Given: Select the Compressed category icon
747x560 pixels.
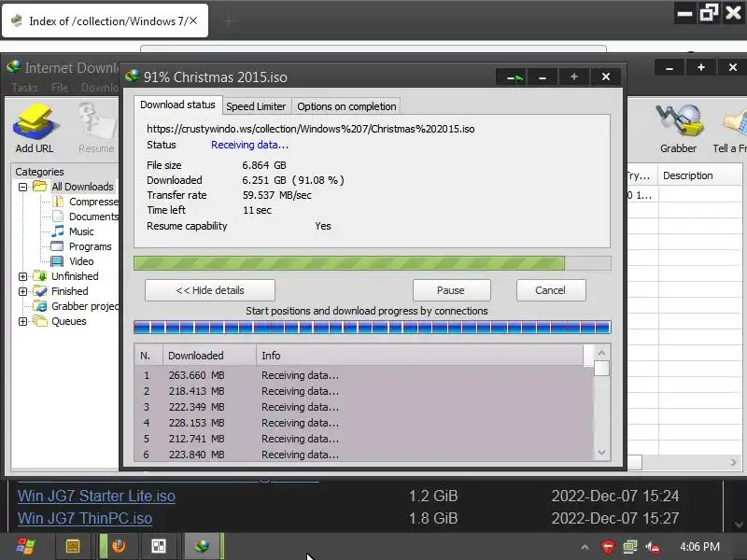Looking at the screenshot, I should pos(58,202).
